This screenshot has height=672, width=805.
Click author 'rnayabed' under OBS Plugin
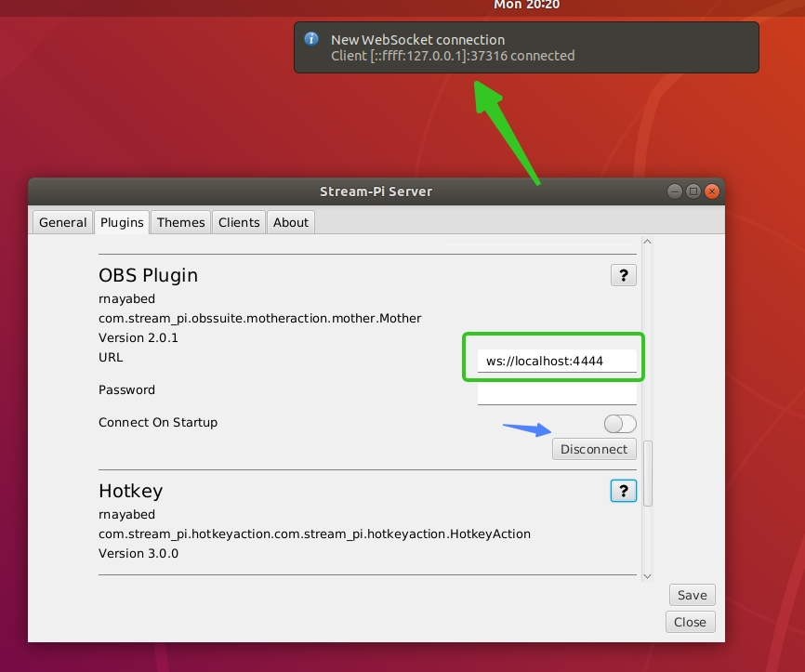click(126, 298)
